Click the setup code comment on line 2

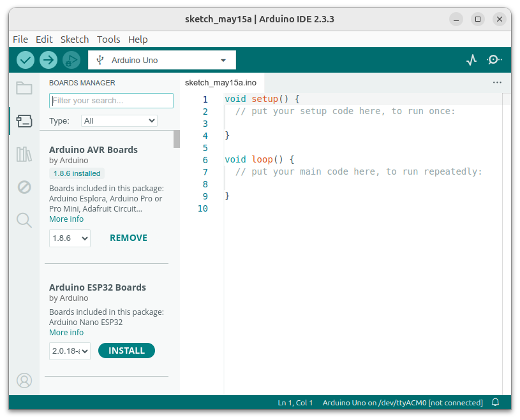click(x=345, y=112)
